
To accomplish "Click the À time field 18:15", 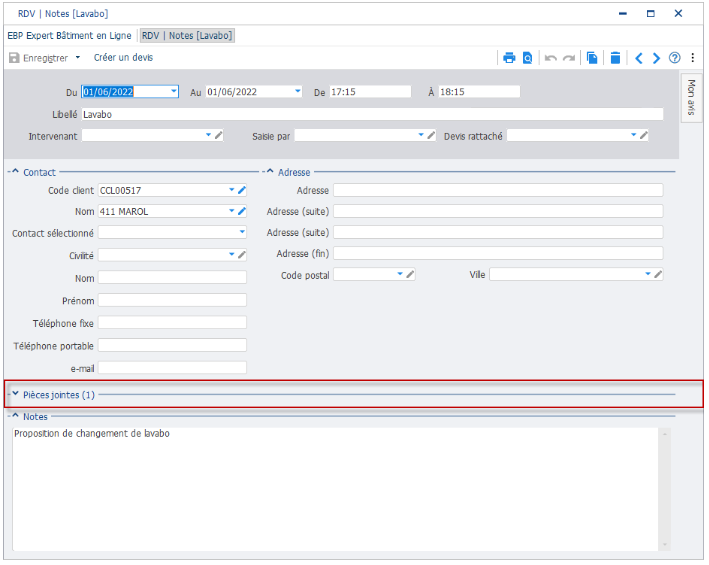I will [479, 92].
